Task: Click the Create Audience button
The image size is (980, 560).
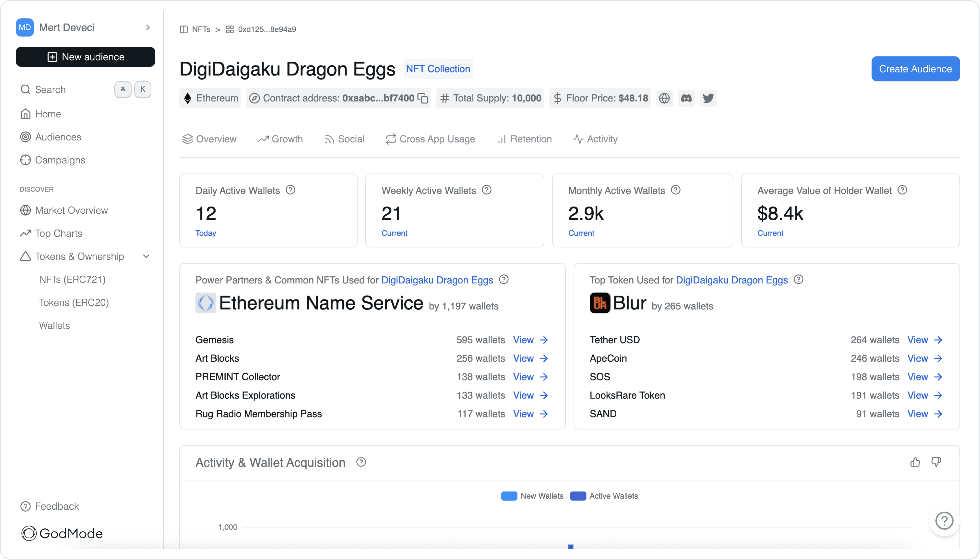Action: (916, 69)
